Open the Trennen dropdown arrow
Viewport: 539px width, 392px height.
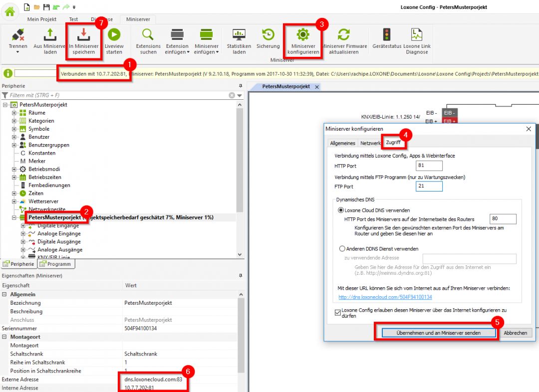click(17, 52)
